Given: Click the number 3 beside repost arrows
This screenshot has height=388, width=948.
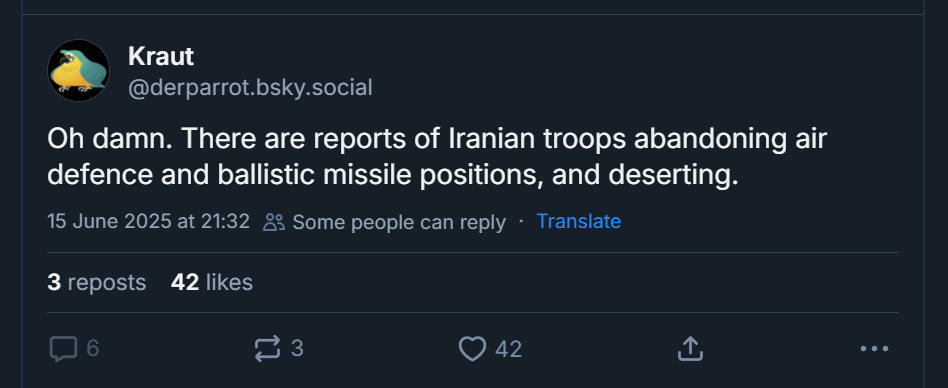Looking at the screenshot, I should [x=297, y=349].
